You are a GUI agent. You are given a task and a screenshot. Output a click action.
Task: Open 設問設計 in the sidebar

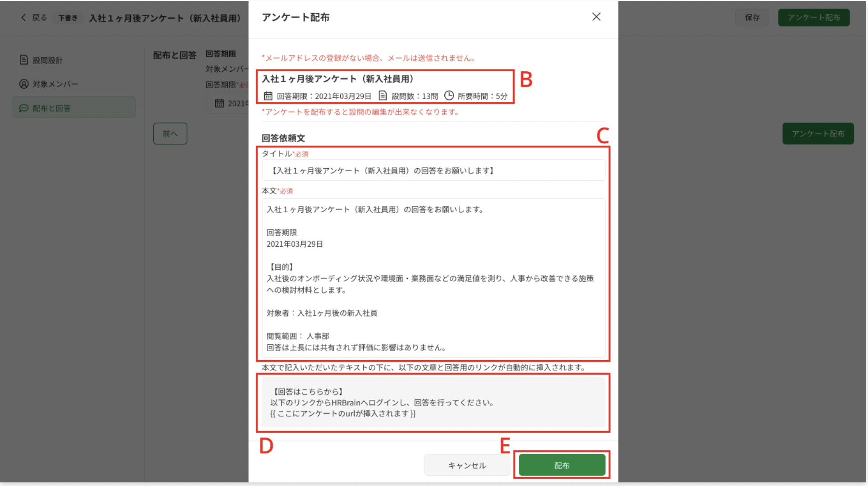74,60
